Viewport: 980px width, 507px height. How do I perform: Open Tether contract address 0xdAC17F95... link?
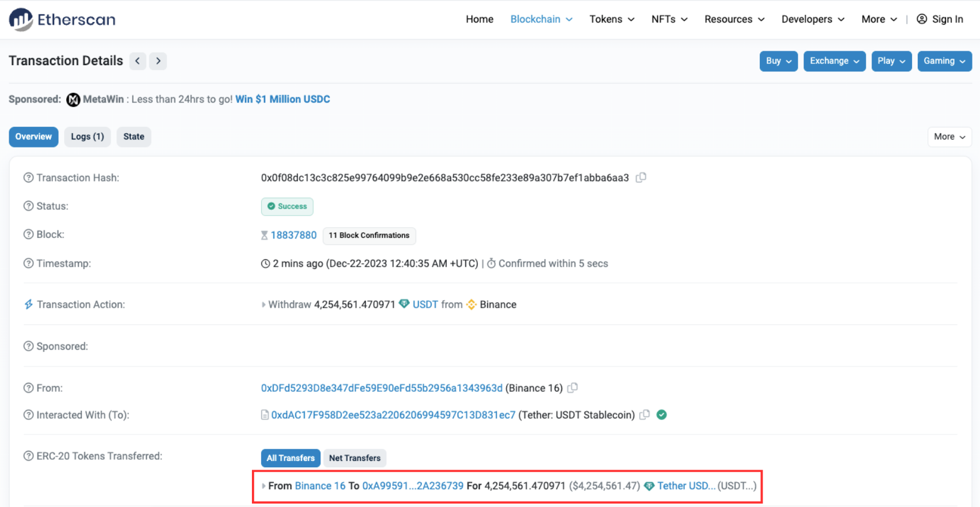point(393,415)
